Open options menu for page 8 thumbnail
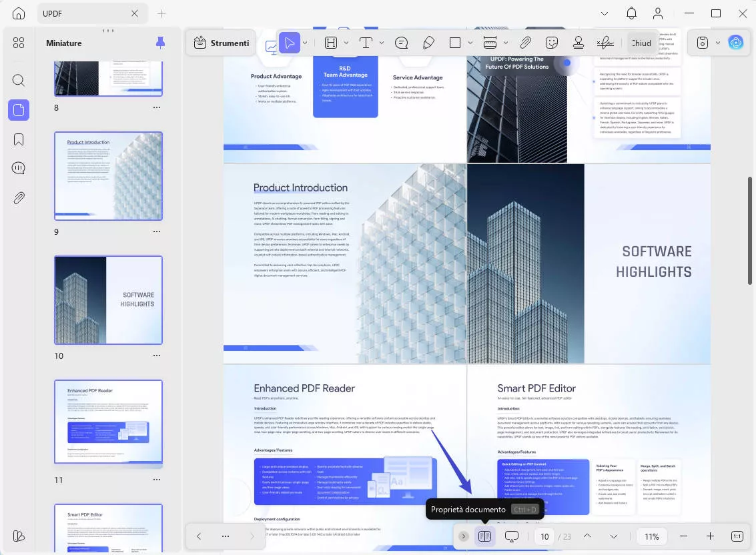Image resolution: width=756 pixels, height=555 pixels. [x=157, y=107]
